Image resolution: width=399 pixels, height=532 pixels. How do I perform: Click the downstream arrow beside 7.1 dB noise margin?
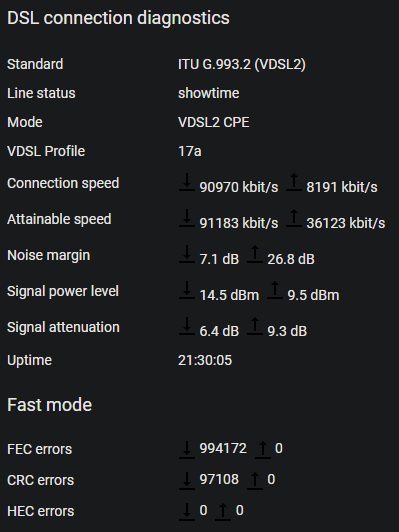[187, 254]
